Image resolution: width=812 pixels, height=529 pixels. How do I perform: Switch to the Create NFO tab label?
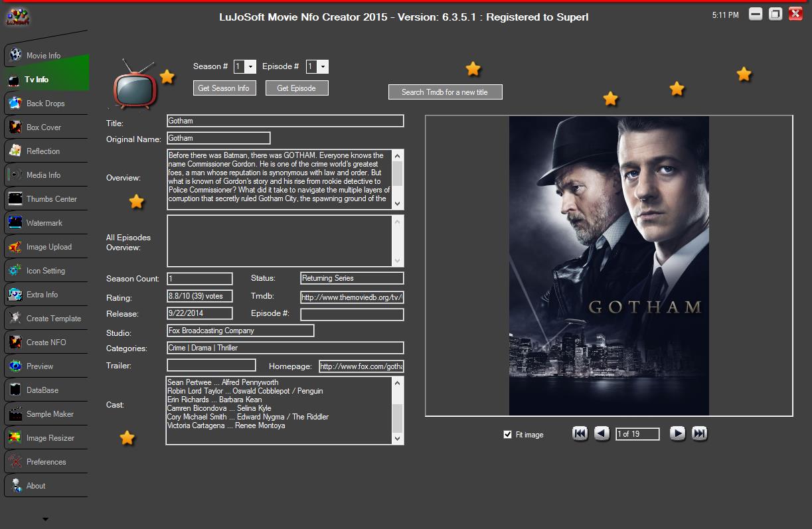[46, 342]
